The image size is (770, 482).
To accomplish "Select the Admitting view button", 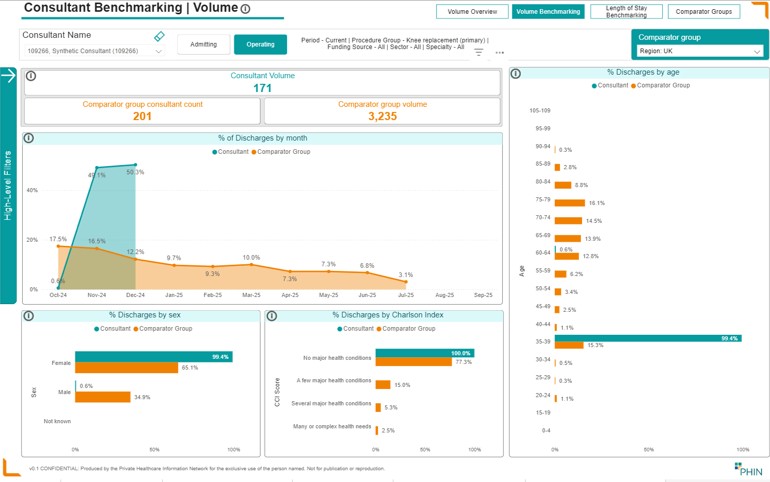I will pyautogui.click(x=203, y=45).
